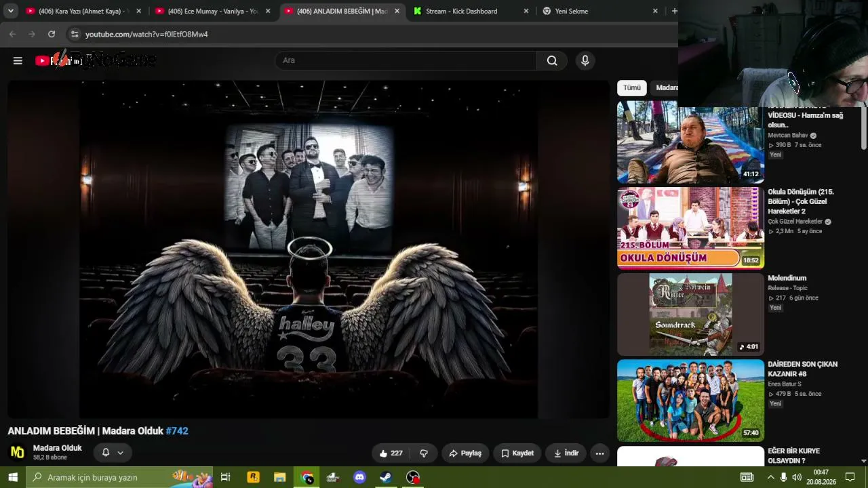Close the Kara Yazı (Ahmet Kaya) tab
This screenshot has height=488, width=868.
point(138,11)
